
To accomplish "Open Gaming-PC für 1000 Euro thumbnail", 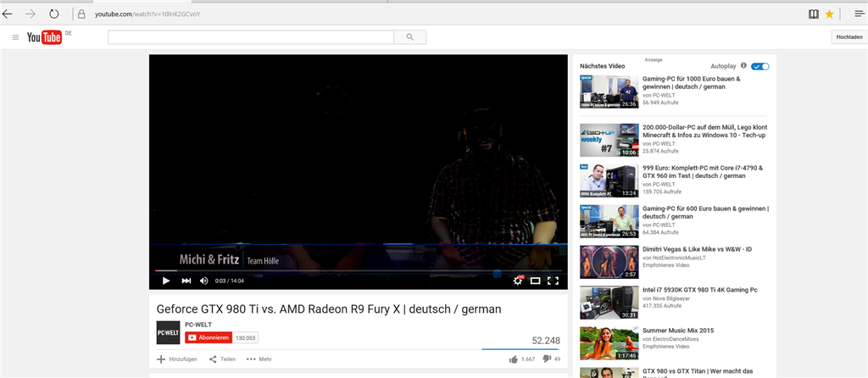I will pos(609,92).
